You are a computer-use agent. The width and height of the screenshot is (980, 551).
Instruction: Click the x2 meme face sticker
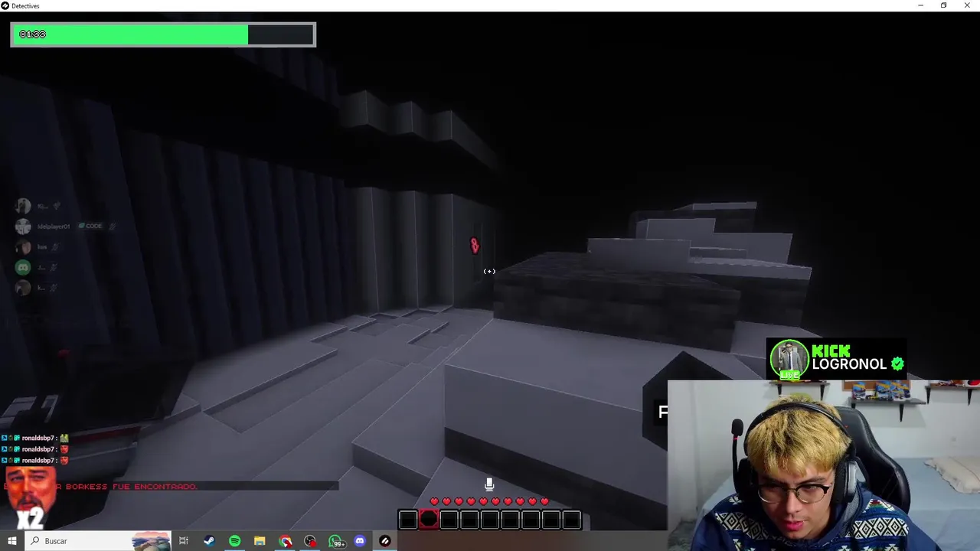29,499
